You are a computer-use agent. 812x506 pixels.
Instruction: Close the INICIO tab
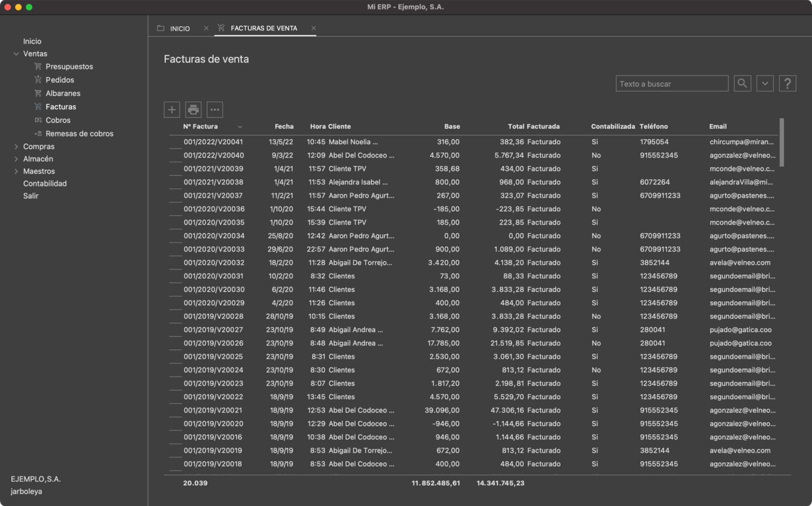pos(206,28)
